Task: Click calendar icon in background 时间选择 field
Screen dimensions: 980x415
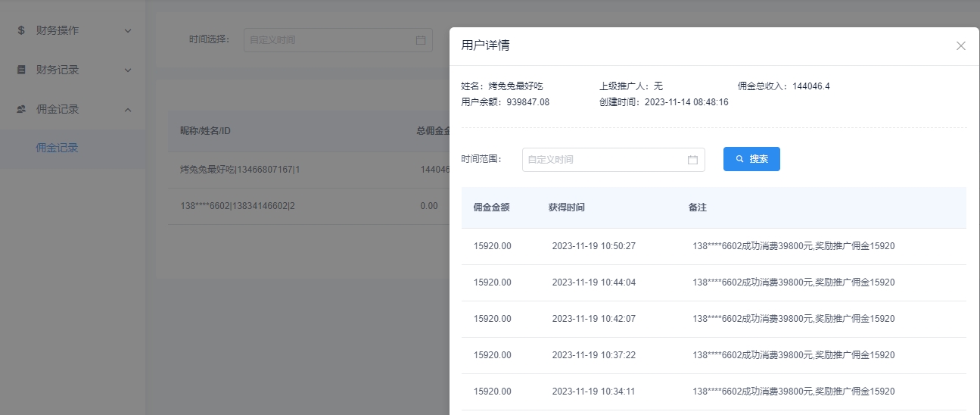Action: pos(421,40)
